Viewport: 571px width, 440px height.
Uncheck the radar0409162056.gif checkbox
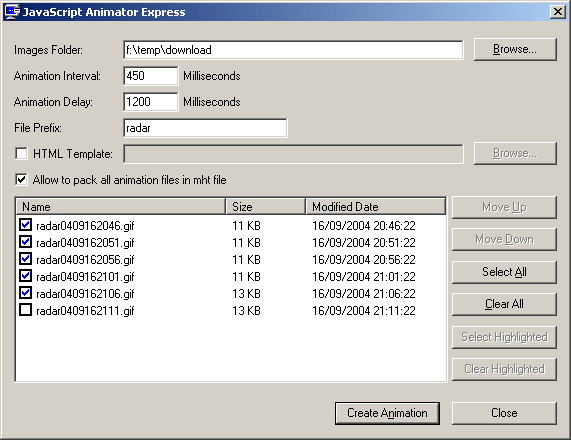point(25,259)
